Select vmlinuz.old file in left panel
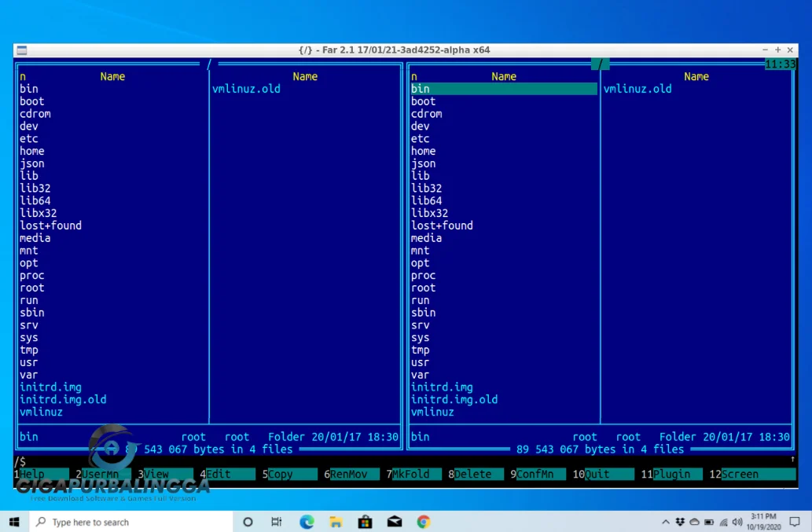Viewport: 812px width, 532px height. (247, 89)
